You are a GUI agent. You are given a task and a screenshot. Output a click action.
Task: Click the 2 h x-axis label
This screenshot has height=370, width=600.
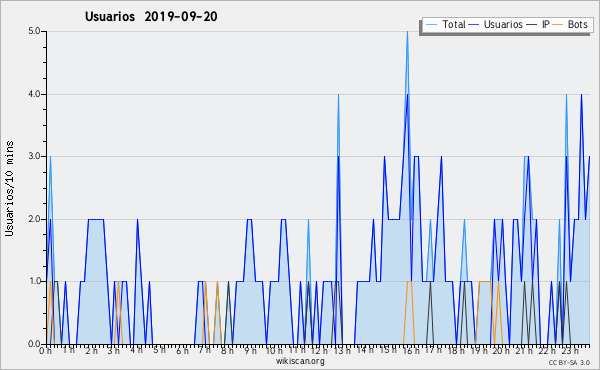91,351
